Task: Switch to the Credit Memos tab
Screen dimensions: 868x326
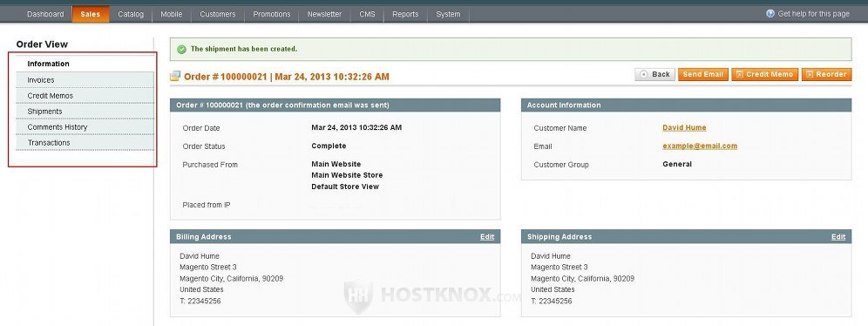Action: pos(85,96)
